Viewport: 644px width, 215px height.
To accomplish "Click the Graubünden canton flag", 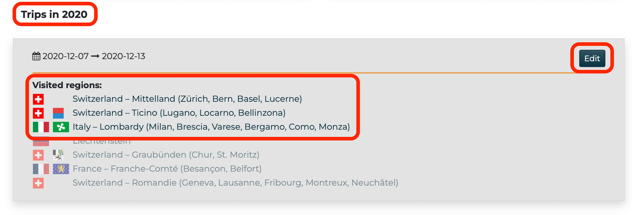I will 58,155.
